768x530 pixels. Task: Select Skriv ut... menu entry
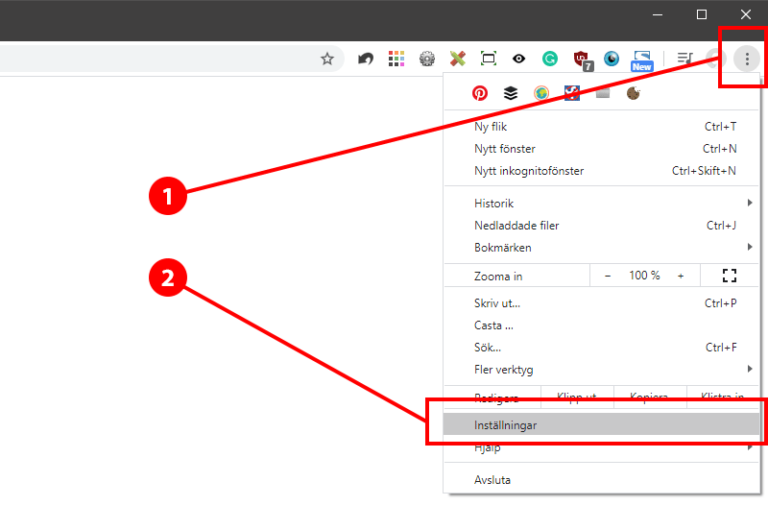[601, 303]
